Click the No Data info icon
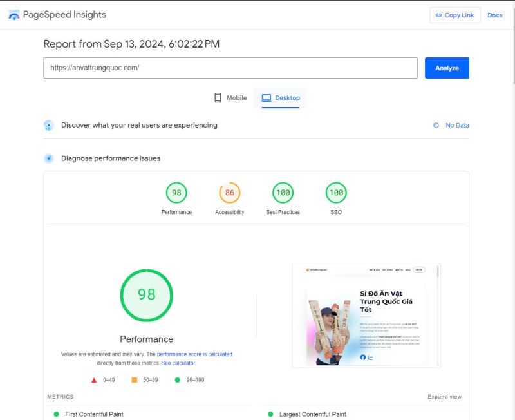This screenshot has height=420, width=515. pos(436,126)
